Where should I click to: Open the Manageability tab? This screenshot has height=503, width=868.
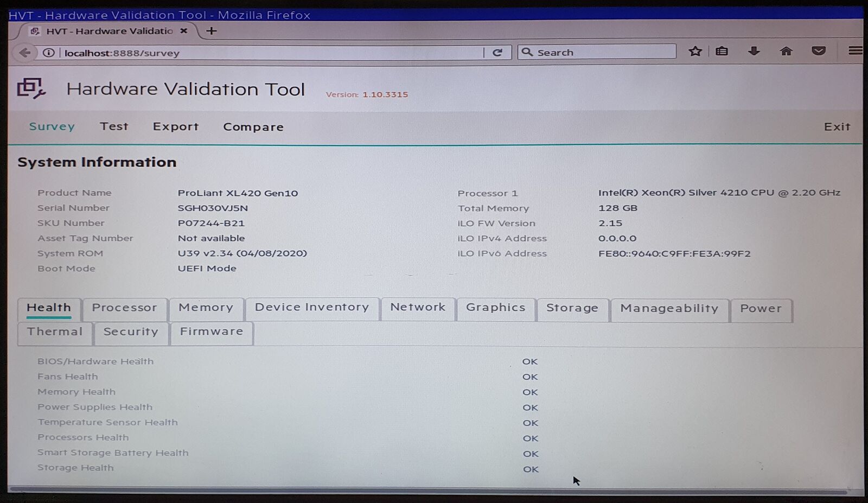(x=669, y=309)
